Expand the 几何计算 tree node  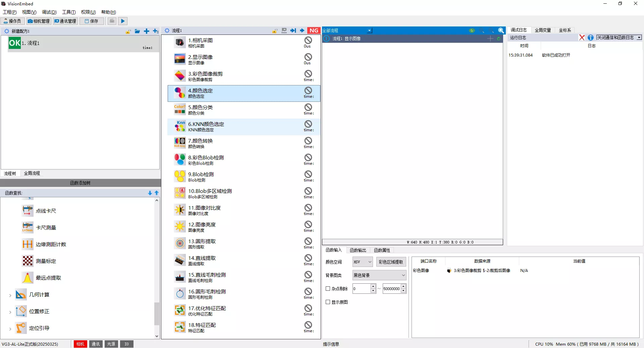tap(10, 295)
